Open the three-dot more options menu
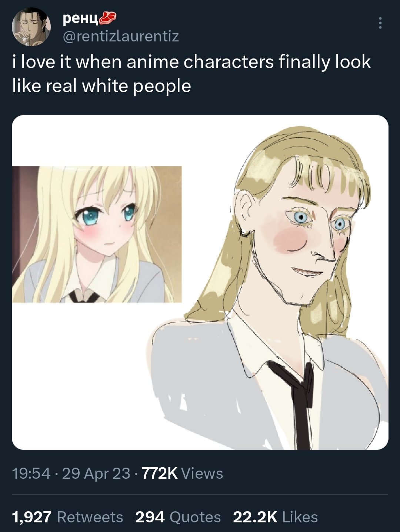The image size is (400, 532). (x=380, y=23)
